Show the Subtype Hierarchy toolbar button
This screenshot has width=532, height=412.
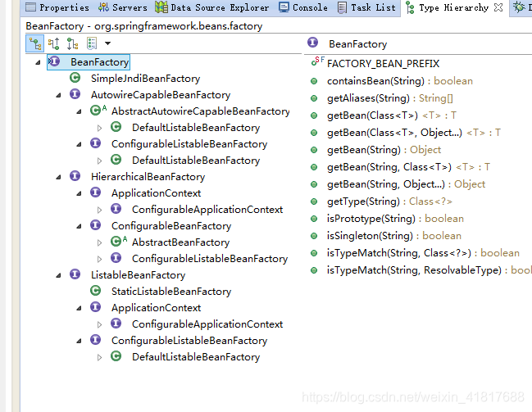point(72,43)
